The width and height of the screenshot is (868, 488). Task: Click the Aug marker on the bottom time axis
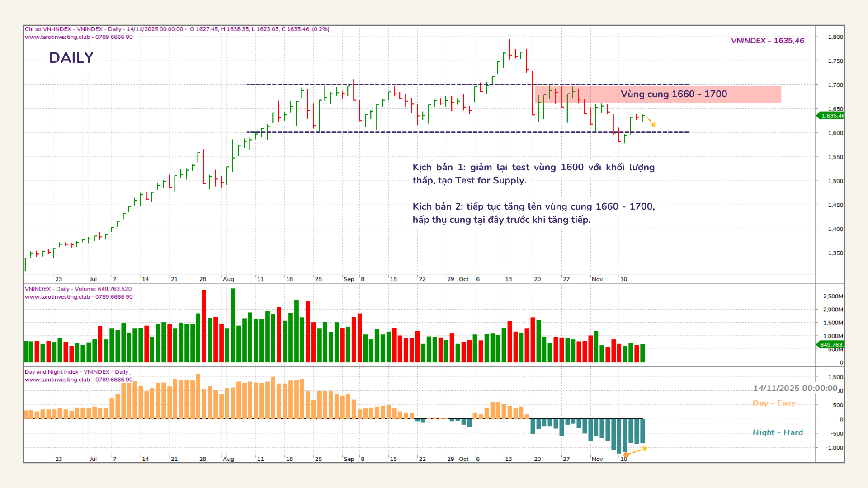pos(228,459)
